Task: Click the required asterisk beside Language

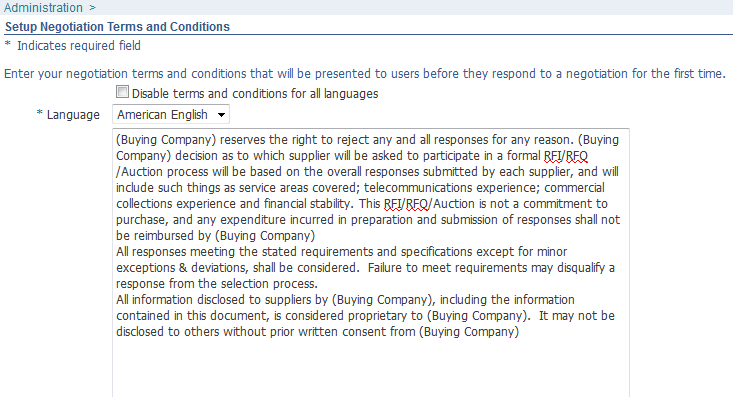Action: 40,113
